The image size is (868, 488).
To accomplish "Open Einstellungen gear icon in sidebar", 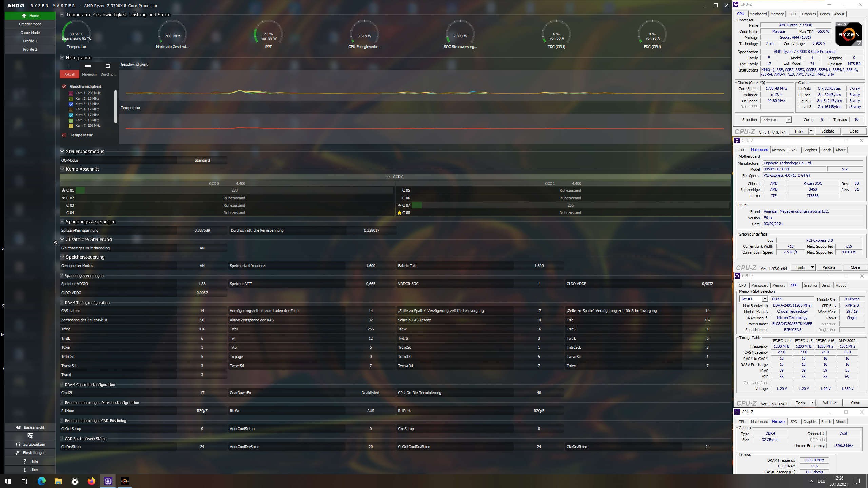I will [x=18, y=453].
